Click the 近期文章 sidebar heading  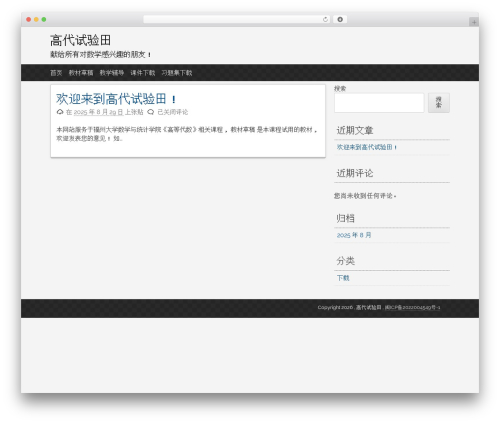[x=355, y=130]
